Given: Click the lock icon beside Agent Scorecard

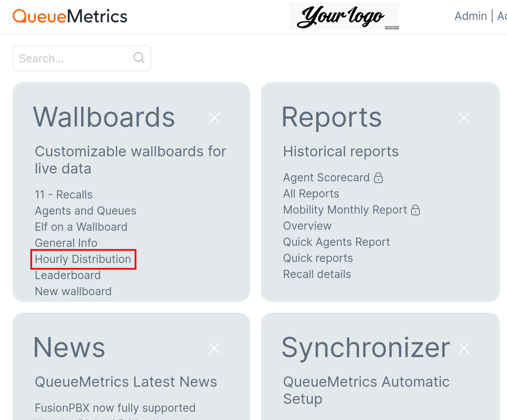Looking at the screenshot, I should coord(378,178).
